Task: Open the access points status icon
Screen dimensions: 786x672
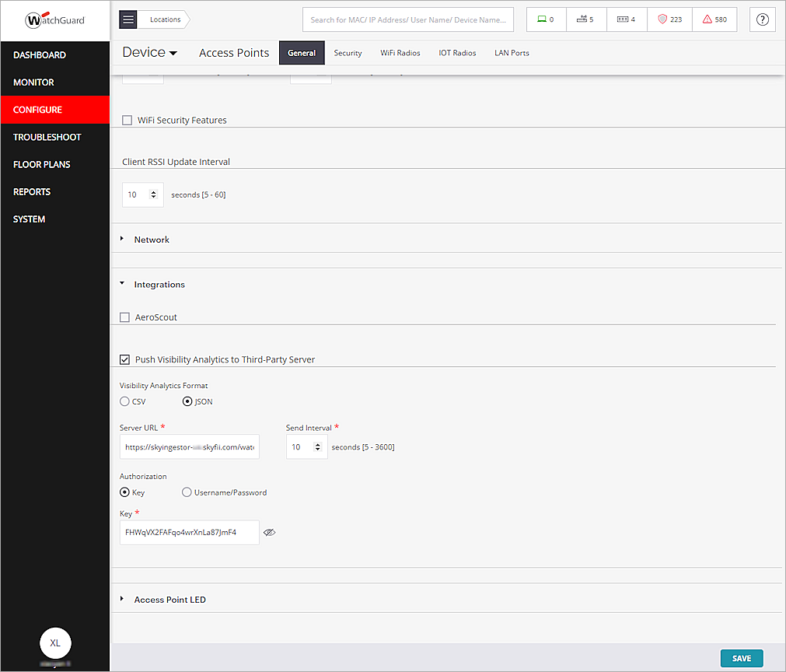Action: (586, 19)
